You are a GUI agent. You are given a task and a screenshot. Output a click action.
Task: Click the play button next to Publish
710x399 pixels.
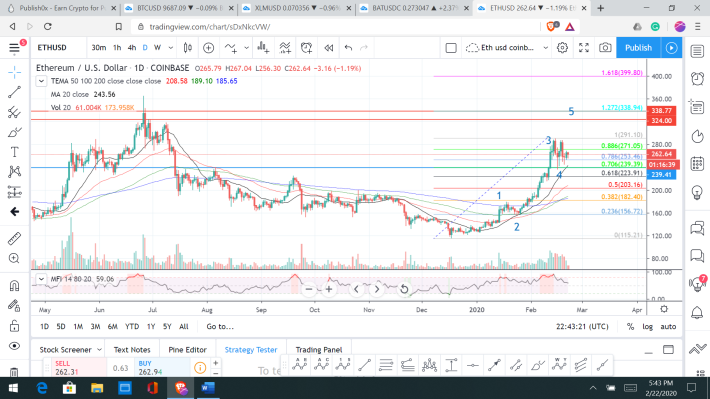[x=672, y=48]
